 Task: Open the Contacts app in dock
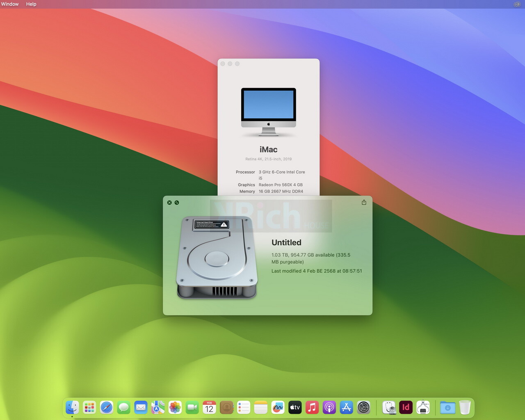(x=226, y=407)
